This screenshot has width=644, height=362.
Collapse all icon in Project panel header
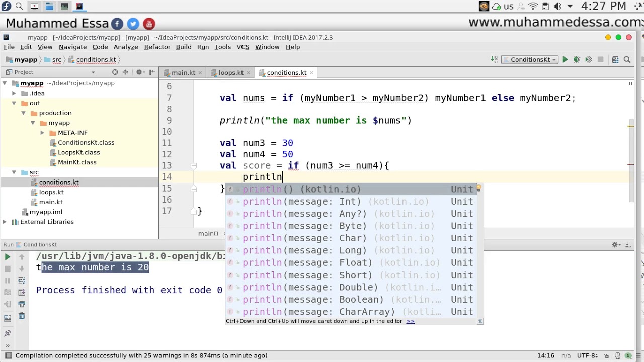125,72
